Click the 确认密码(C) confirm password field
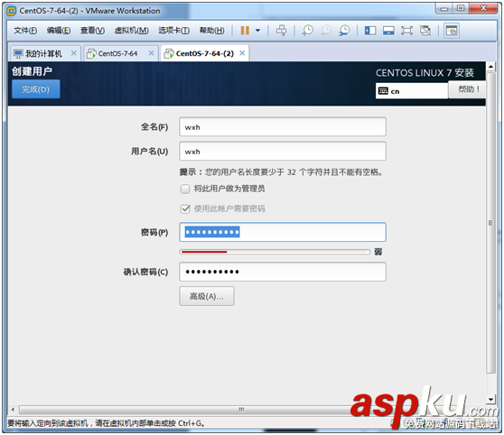The image size is (504, 435). 283,272
